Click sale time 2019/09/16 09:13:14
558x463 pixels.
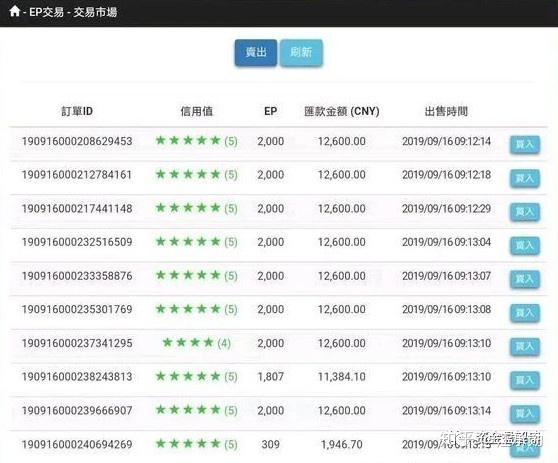click(446, 410)
